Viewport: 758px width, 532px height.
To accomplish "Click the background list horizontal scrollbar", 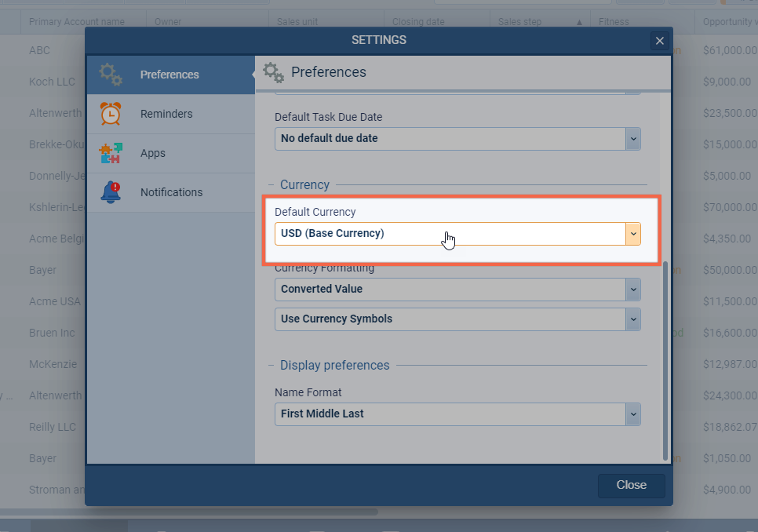I will click(x=188, y=512).
